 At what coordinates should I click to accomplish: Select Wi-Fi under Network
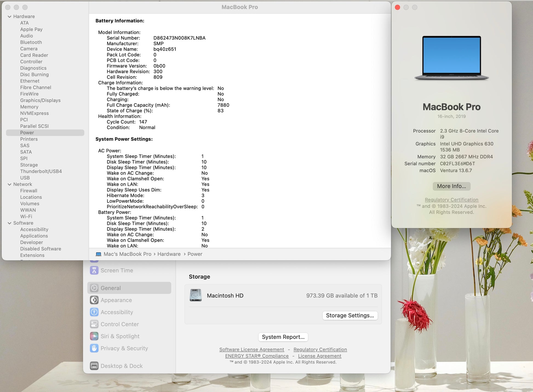26,216
